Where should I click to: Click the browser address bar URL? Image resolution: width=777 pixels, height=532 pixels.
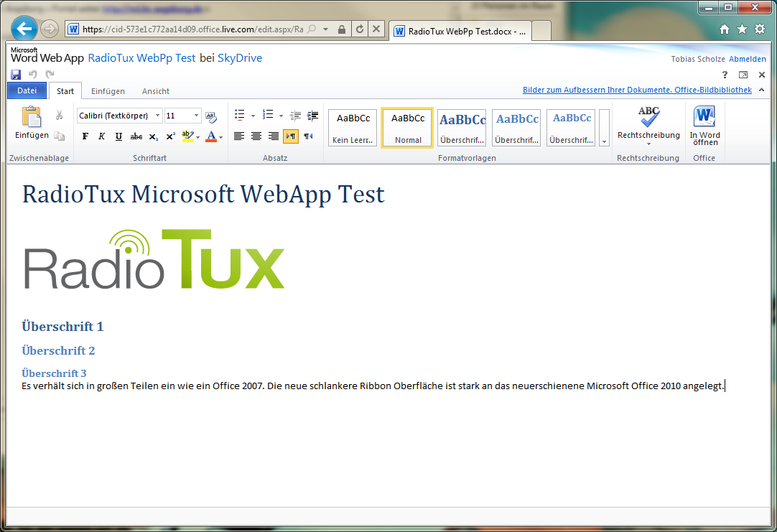point(192,29)
